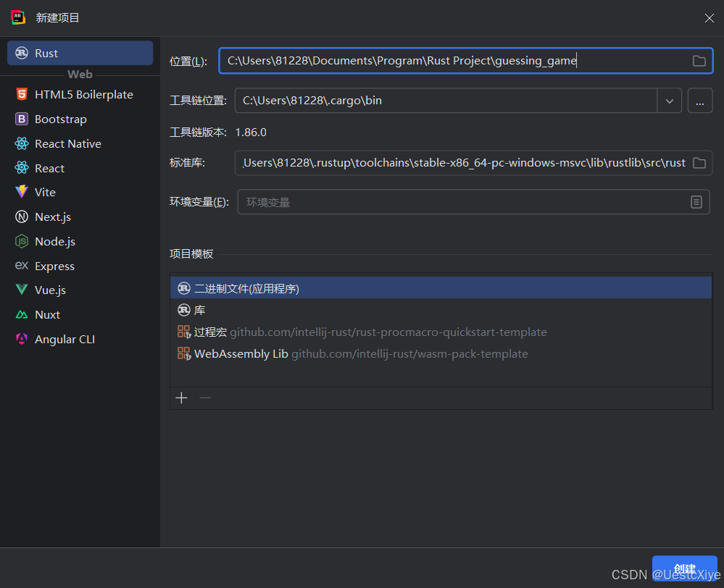Select the React project generator
This screenshot has height=588, width=724.
pyautogui.click(x=80, y=168)
